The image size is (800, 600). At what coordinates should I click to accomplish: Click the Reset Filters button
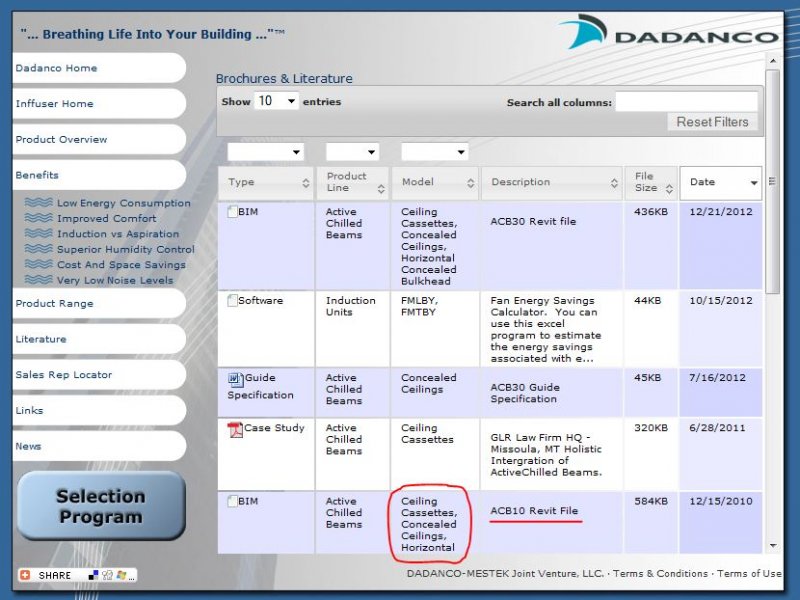[x=712, y=122]
